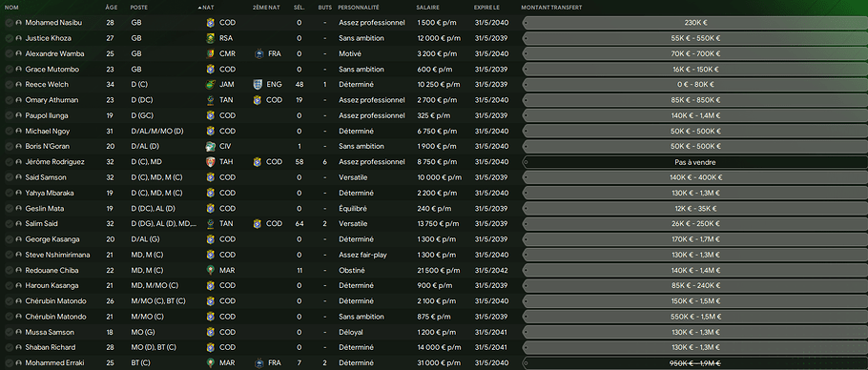Click the JAM flag in Reece Welch's row
Viewport: 868px width, 370px height.
click(x=210, y=85)
